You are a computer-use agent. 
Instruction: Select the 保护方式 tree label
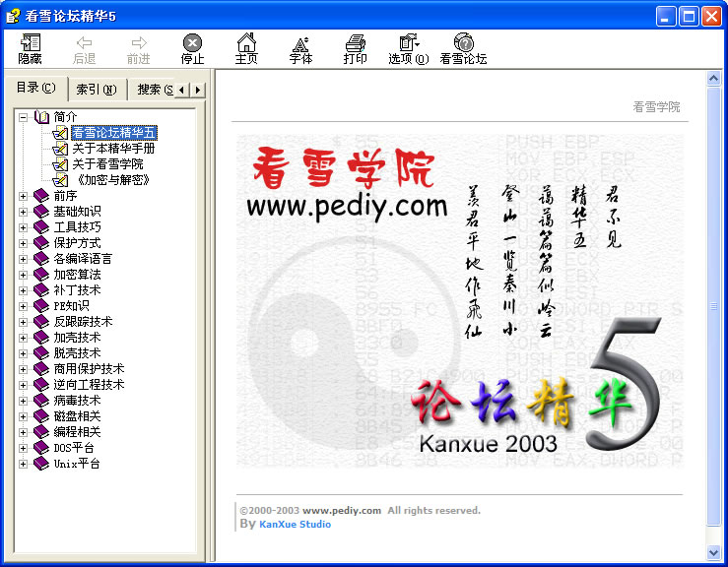pos(77,243)
